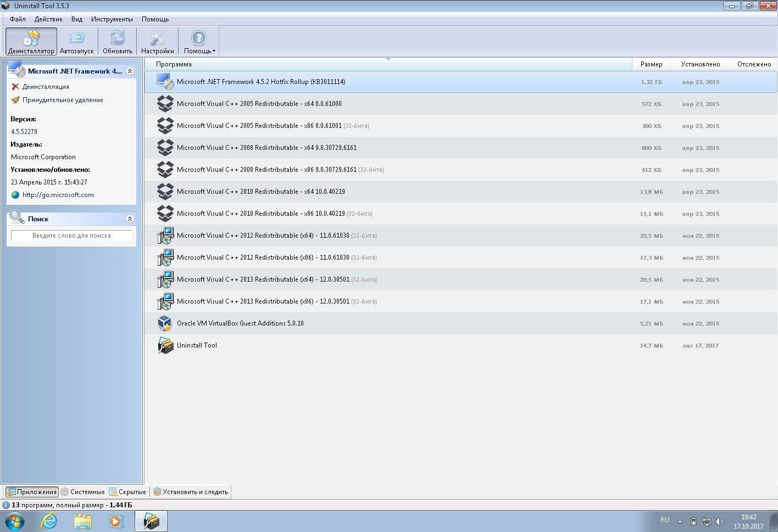
Task: Click the RU language indicator in tray
Action: click(x=665, y=520)
